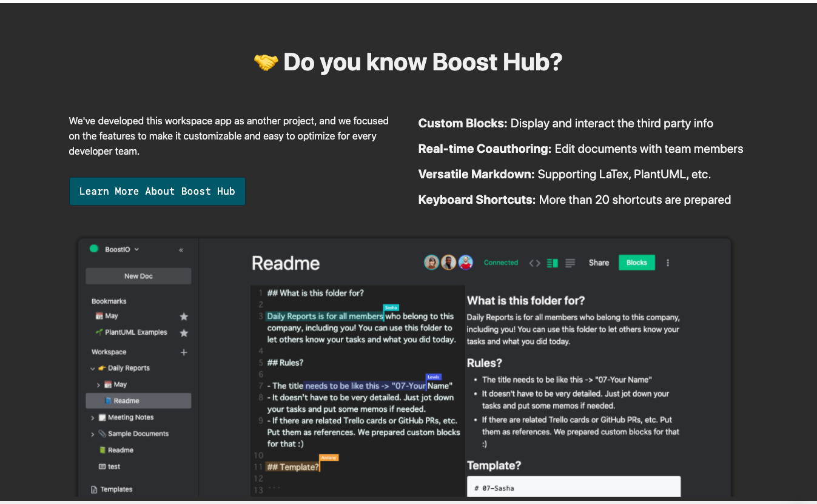Click the Share button
This screenshot has height=504, width=817.
tap(599, 263)
